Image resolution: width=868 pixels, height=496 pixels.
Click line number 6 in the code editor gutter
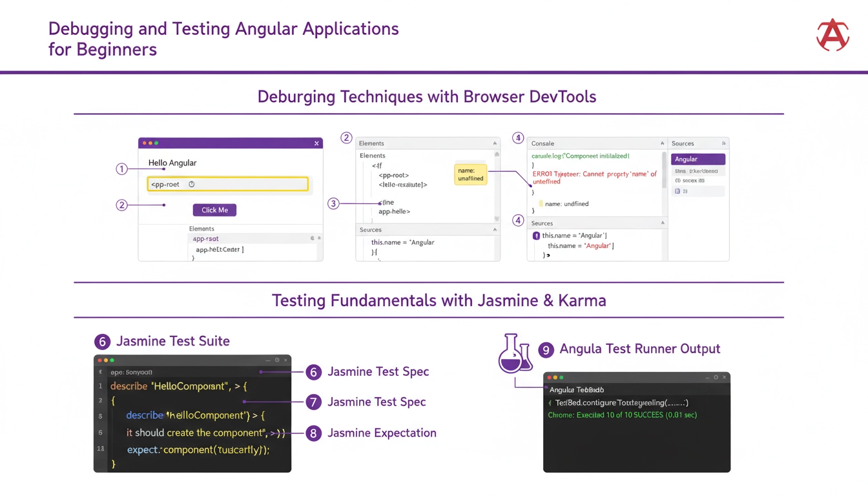tap(101, 433)
